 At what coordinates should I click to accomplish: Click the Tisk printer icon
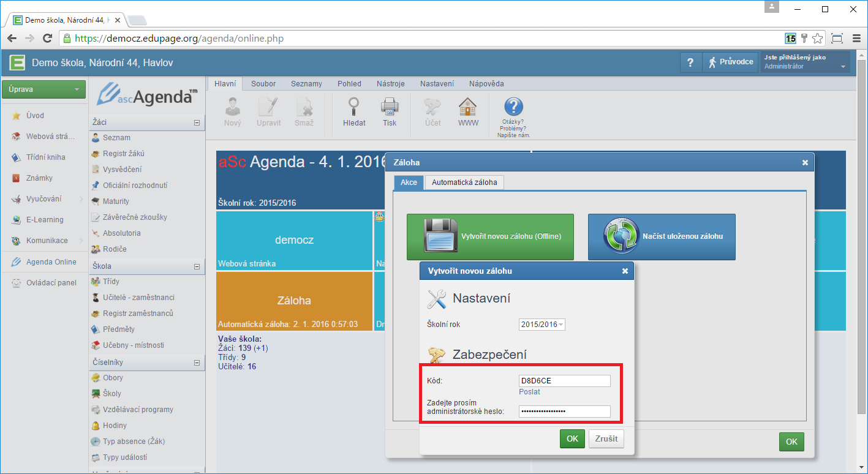390,107
